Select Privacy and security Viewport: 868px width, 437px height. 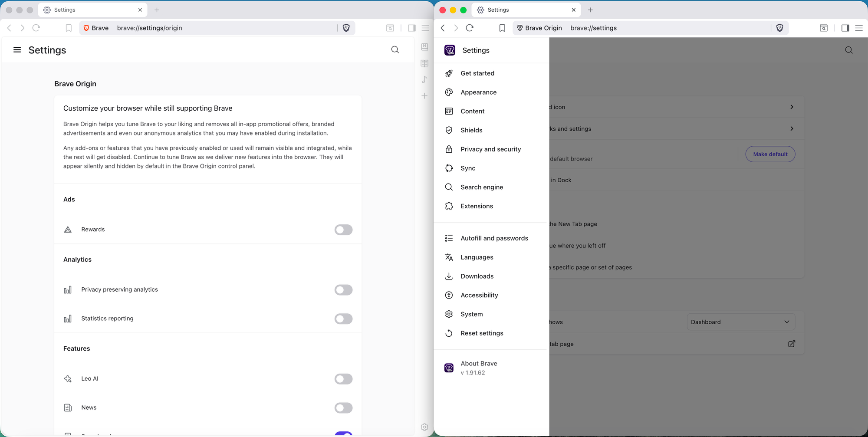[x=491, y=149]
